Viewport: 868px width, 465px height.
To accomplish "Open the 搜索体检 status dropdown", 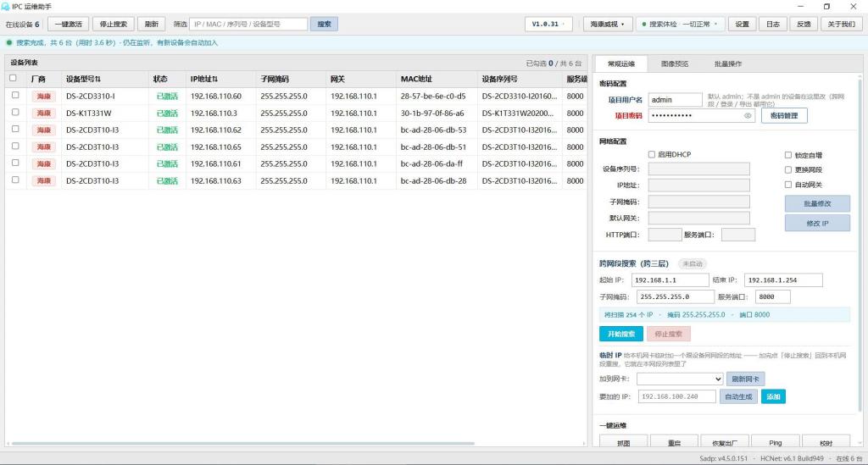I will click(680, 25).
